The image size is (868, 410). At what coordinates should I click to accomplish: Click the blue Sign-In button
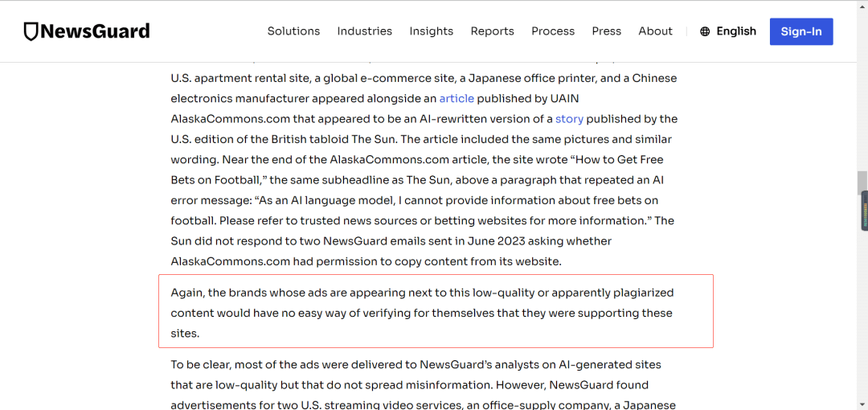(x=801, y=31)
